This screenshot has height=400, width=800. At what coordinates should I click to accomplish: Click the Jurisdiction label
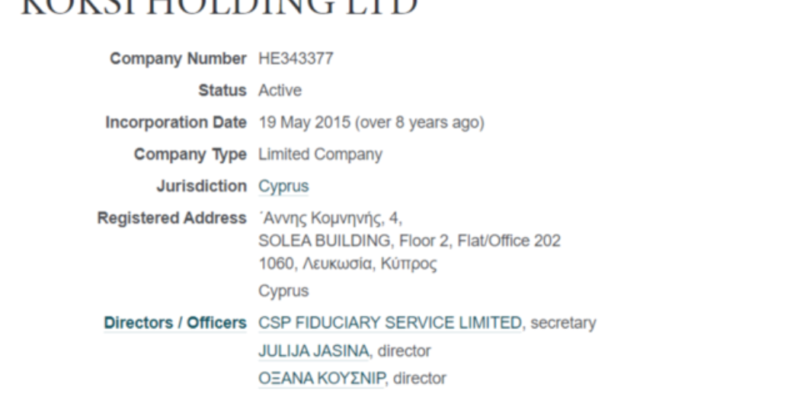[201, 187]
